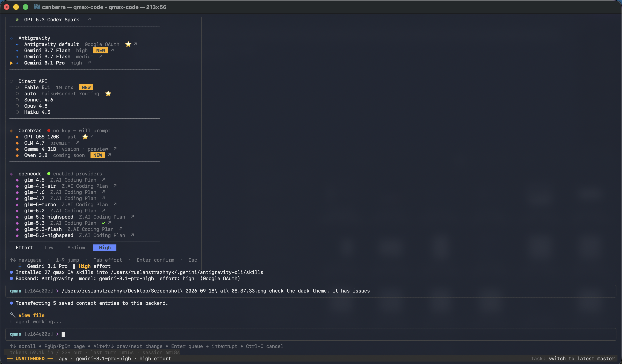Click the terminal folder icon in the title bar
The height and width of the screenshot is (364, 622).
coord(37,7)
